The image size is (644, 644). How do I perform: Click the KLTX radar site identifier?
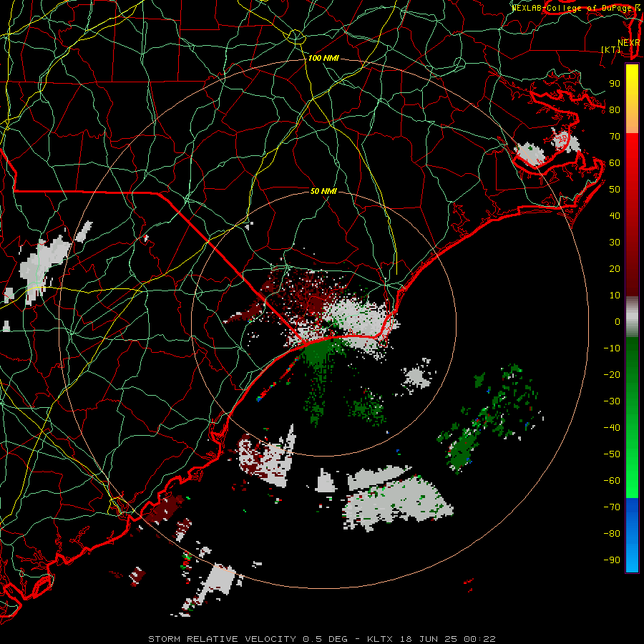click(380, 639)
